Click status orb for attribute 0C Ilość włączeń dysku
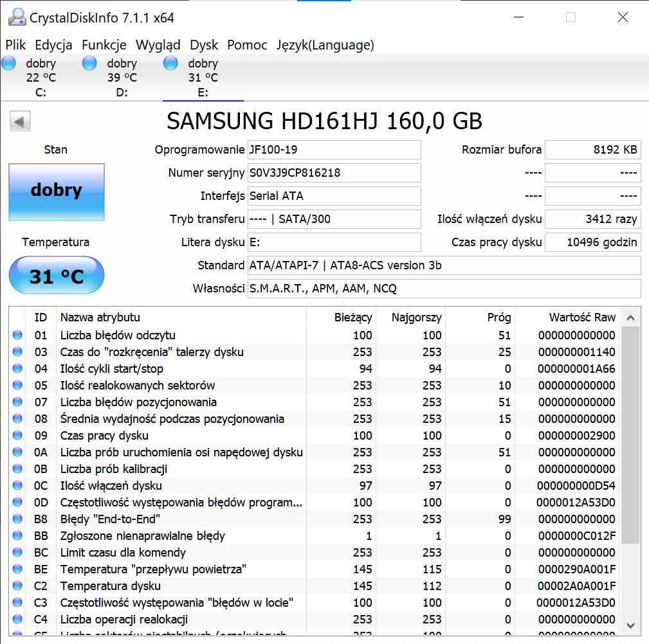Viewport: 649px width, 644px height. (x=17, y=486)
